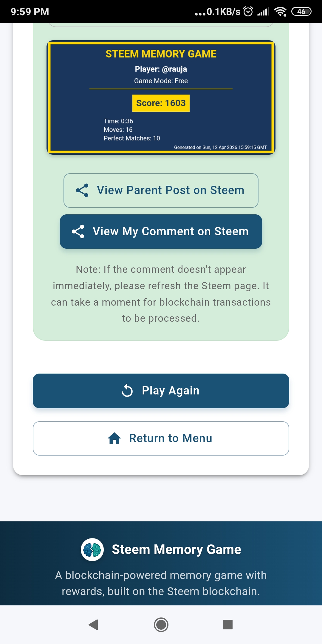Tap the cellular signal bars icon
Image resolution: width=322 pixels, height=644 pixels.
(263, 12)
